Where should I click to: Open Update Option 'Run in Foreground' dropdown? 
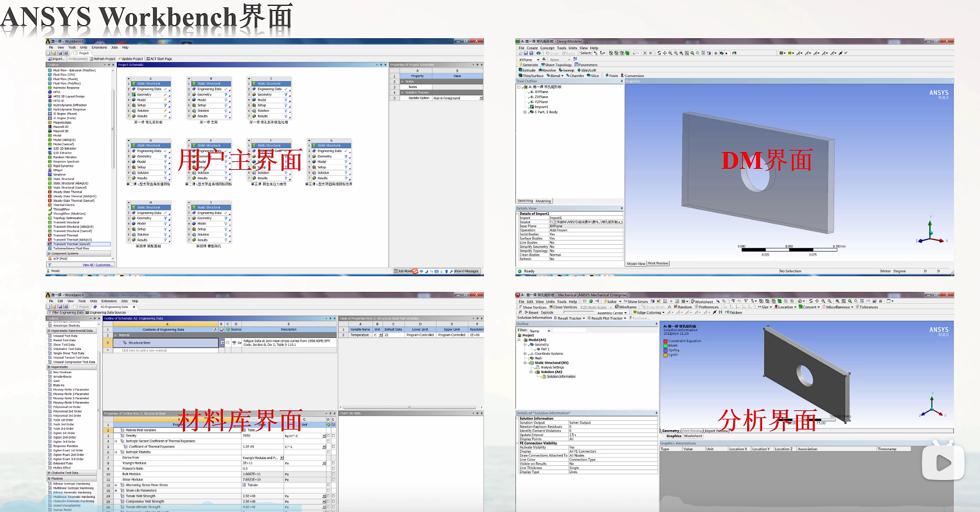click(x=481, y=98)
